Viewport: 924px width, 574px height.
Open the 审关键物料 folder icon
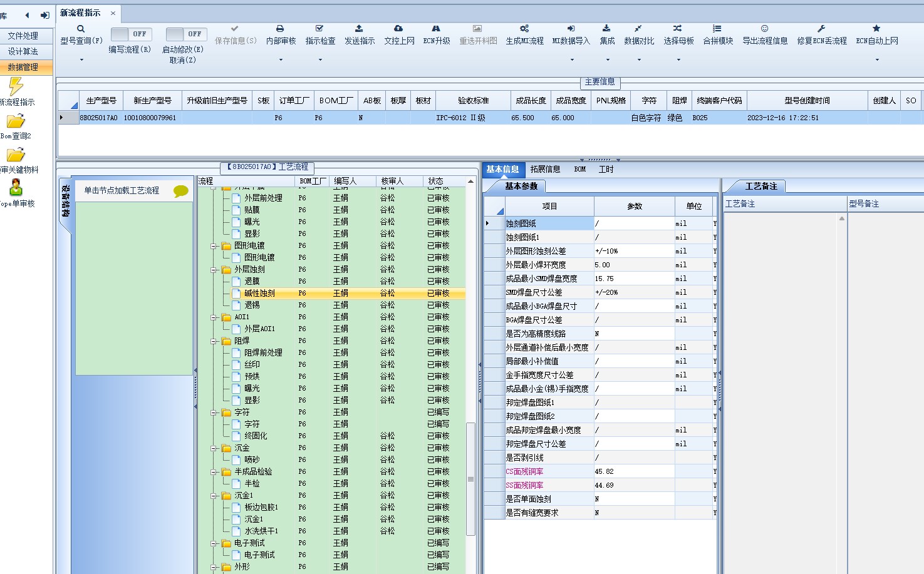[x=16, y=155]
